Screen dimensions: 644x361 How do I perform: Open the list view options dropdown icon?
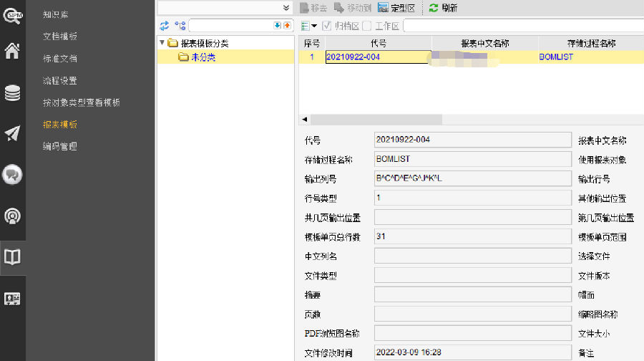pos(309,26)
